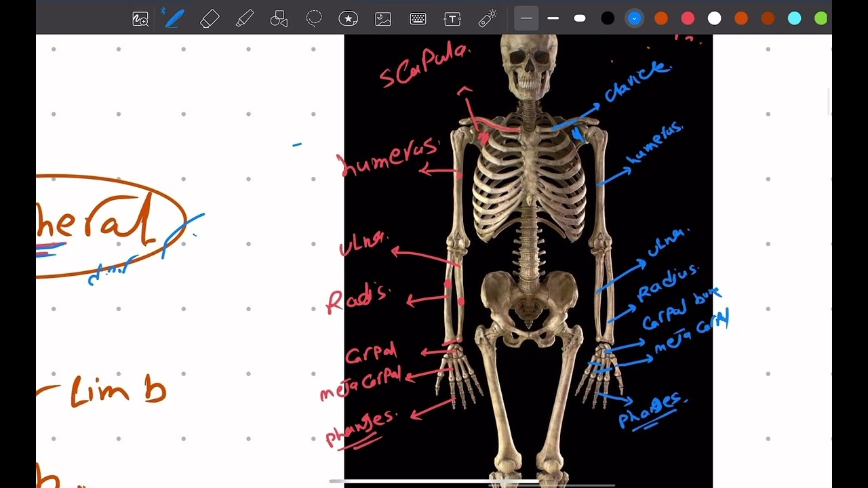Viewport: 868px width, 488px height.
Task: Tap the skeleton anatomy image
Action: click(528, 261)
